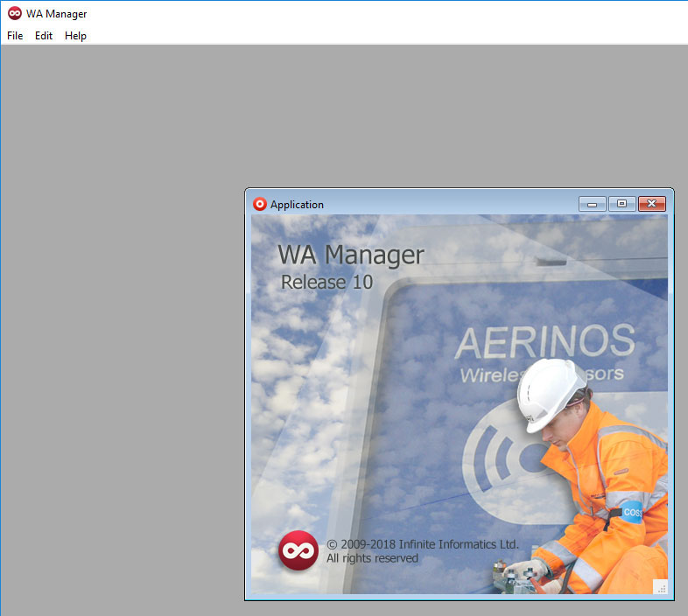This screenshot has height=616, width=688.
Task: Click the 'Application' window title text
Action: tap(297, 205)
